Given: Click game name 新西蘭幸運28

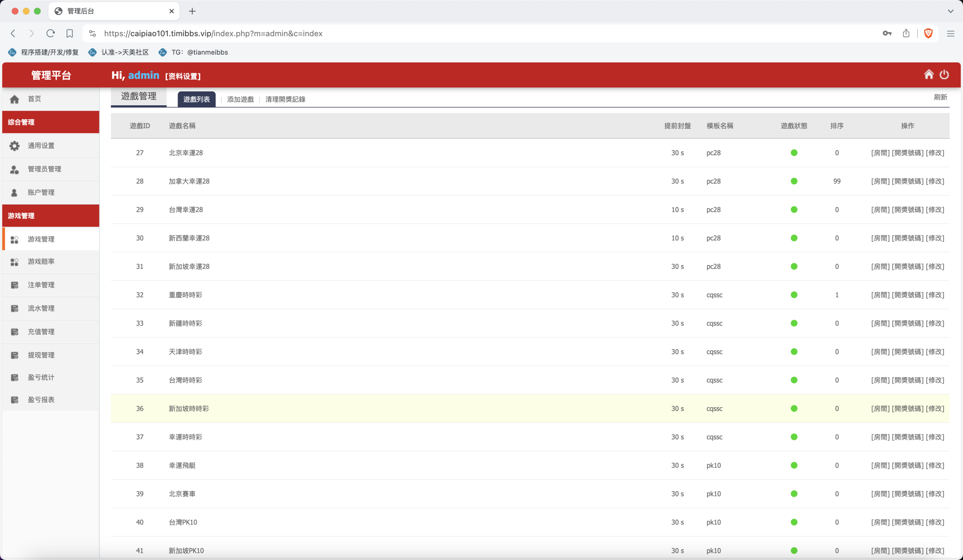Looking at the screenshot, I should click(x=189, y=238).
